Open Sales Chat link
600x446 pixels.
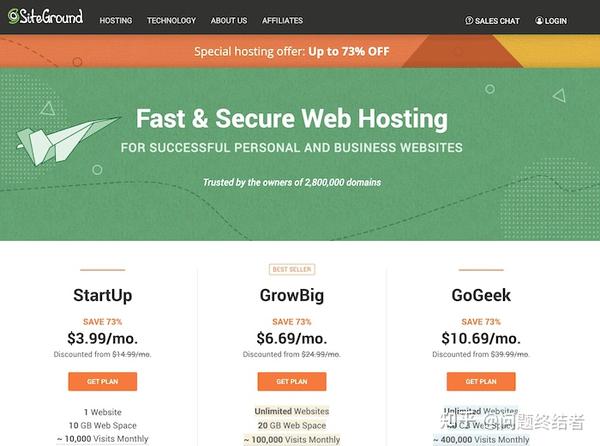pyautogui.click(x=497, y=20)
